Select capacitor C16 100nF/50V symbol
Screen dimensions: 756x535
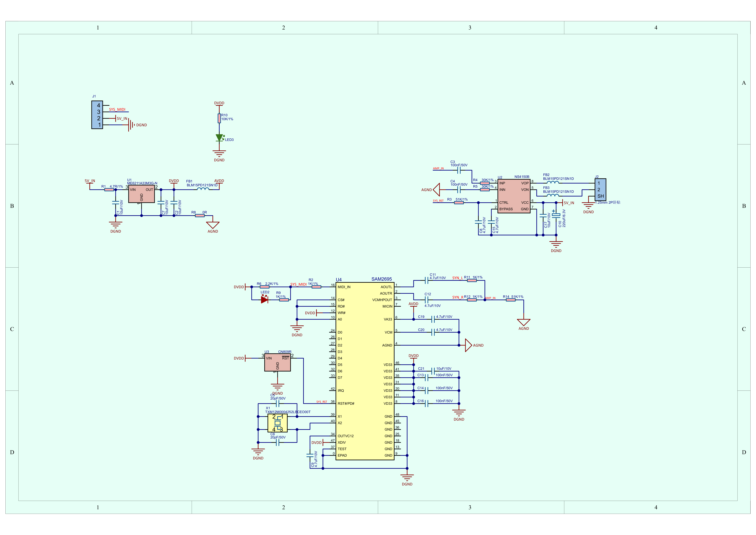pos(427,404)
